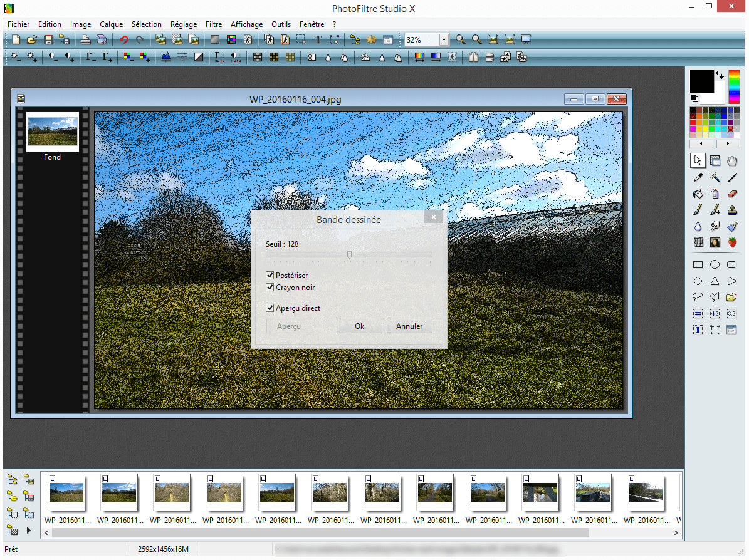Open the zoom percentage dropdown

443,39
